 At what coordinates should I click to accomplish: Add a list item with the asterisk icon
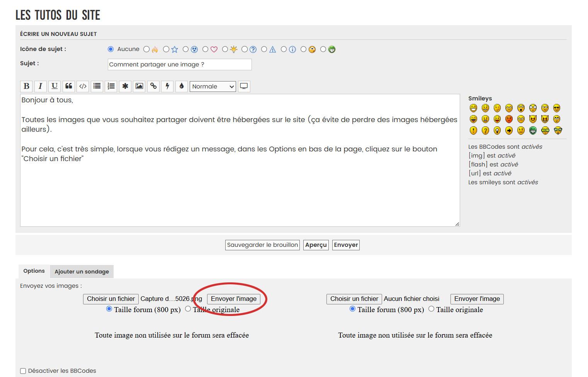tap(125, 86)
